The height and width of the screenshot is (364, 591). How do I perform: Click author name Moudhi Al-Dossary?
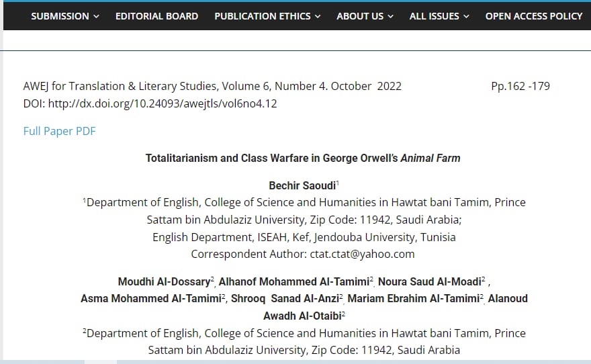coord(164,281)
